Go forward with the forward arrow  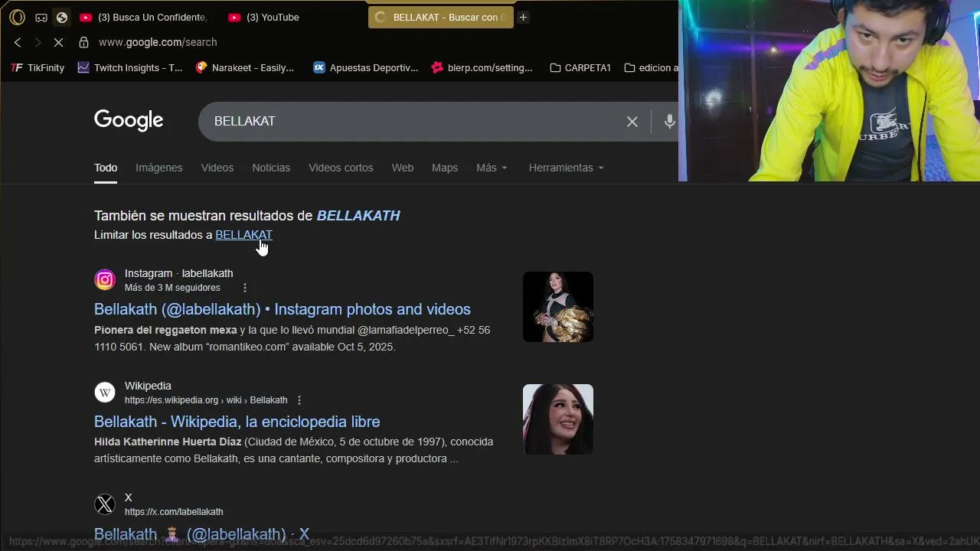tap(38, 42)
